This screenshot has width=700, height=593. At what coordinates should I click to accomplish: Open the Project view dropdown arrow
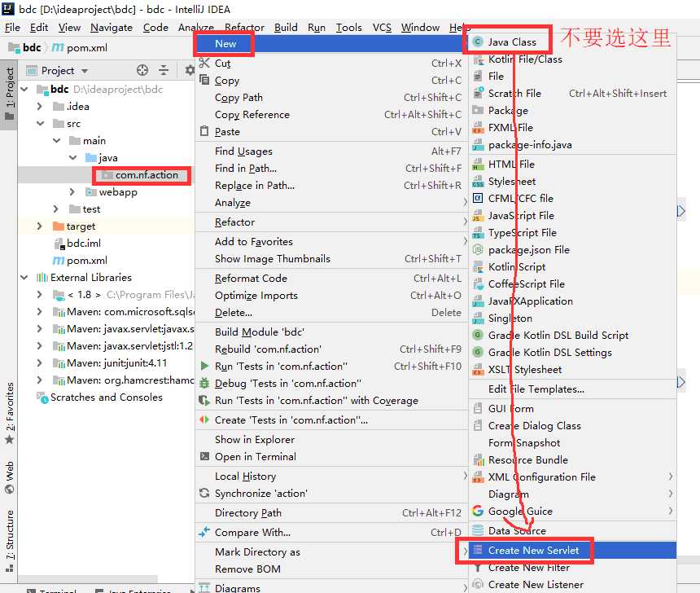[85, 71]
